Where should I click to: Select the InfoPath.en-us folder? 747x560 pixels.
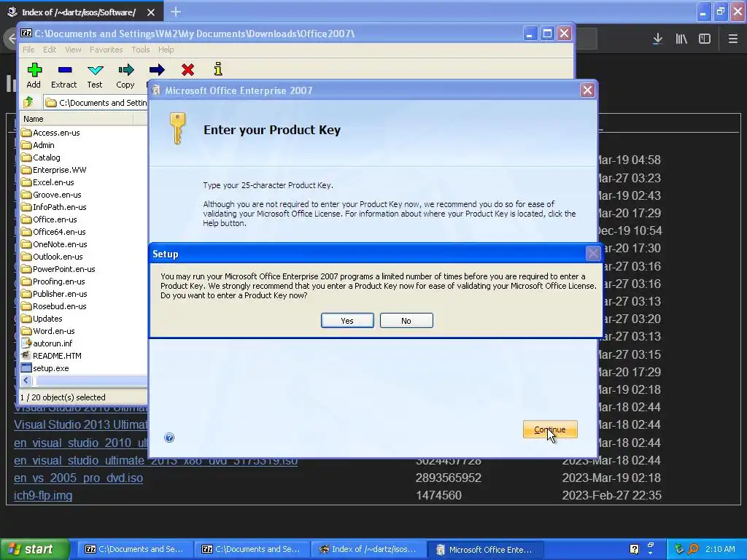pos(54,207)
